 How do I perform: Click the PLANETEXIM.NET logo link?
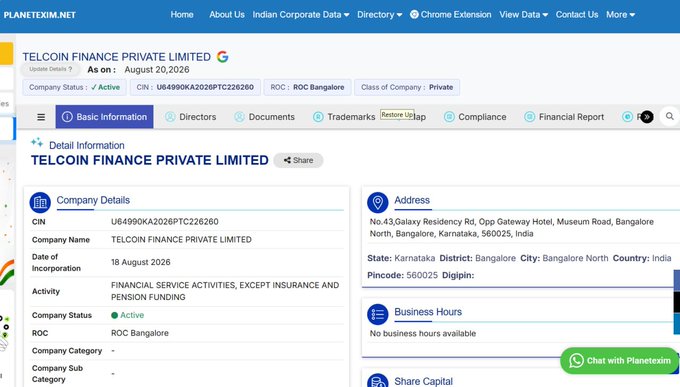pos(39,15)
